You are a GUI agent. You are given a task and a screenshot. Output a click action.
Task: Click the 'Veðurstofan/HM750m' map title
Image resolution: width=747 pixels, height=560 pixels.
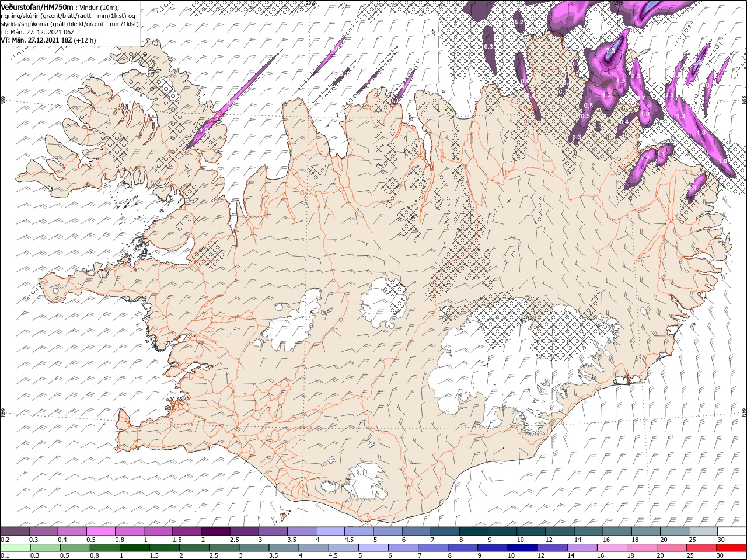point(37,6)
